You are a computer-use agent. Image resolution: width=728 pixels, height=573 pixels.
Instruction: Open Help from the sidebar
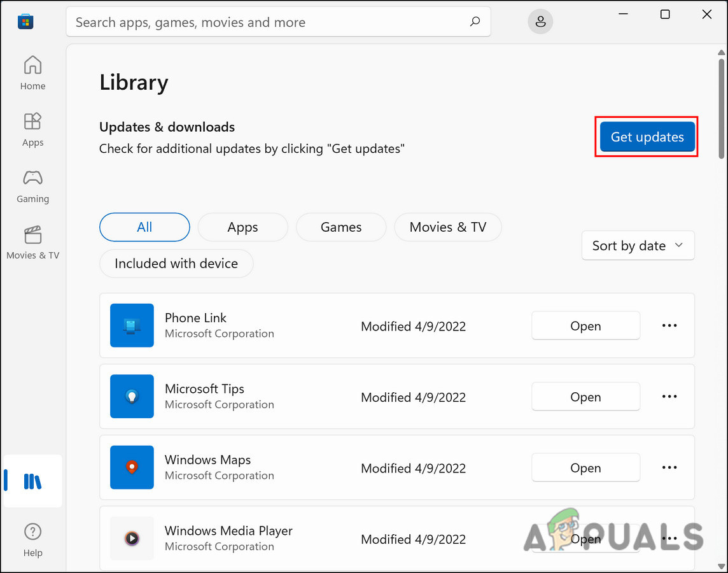coord(32,540)
